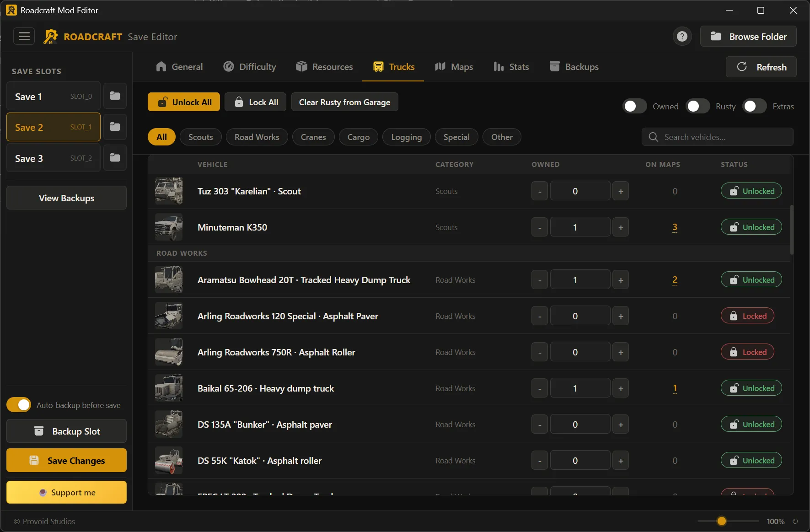
Task: Enable the Rusty filter switch
Action: (x=697, y=106)
